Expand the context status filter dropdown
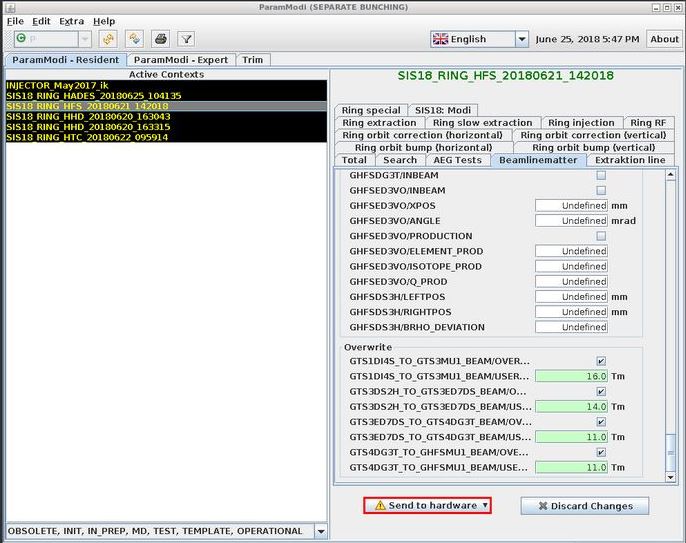Image resolution: width=686 pixels, height=543 pixels. tap(320, 531)
